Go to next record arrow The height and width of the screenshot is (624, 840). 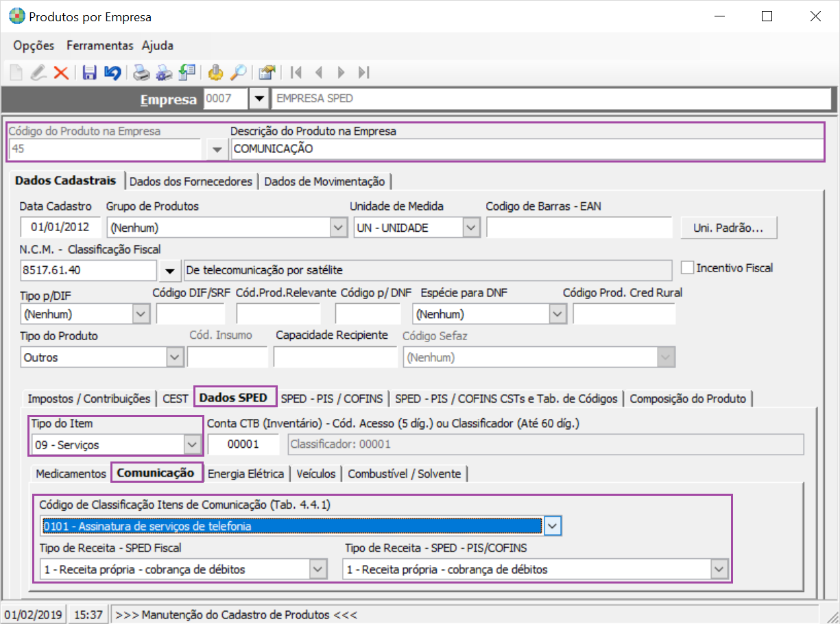point(341,73)
